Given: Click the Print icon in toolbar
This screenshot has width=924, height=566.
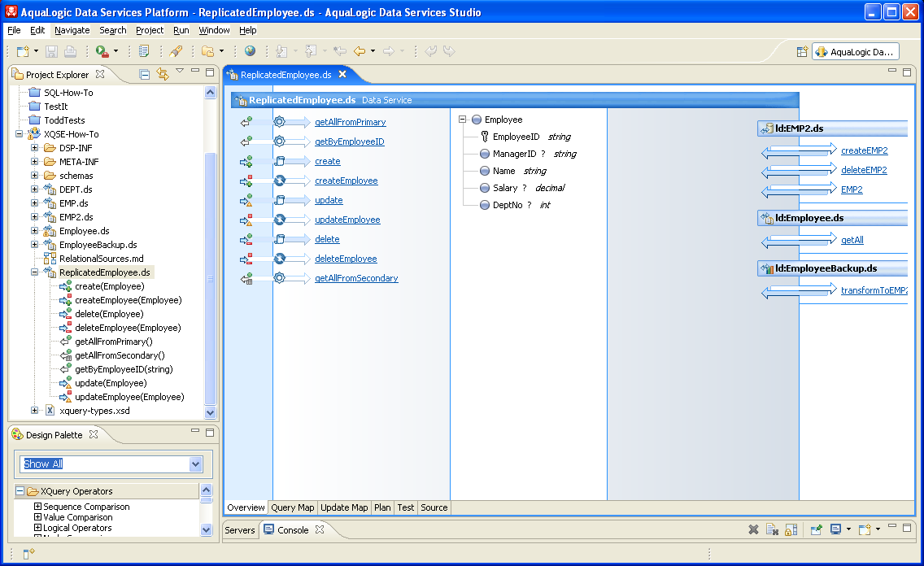Looking at the screenshot, I should pos(70,51).
